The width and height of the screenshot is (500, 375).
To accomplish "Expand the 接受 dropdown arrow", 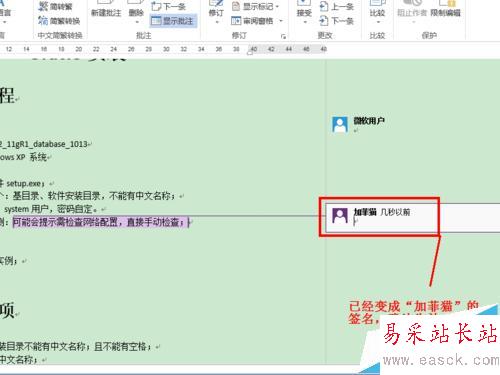I will pos(305,22).
